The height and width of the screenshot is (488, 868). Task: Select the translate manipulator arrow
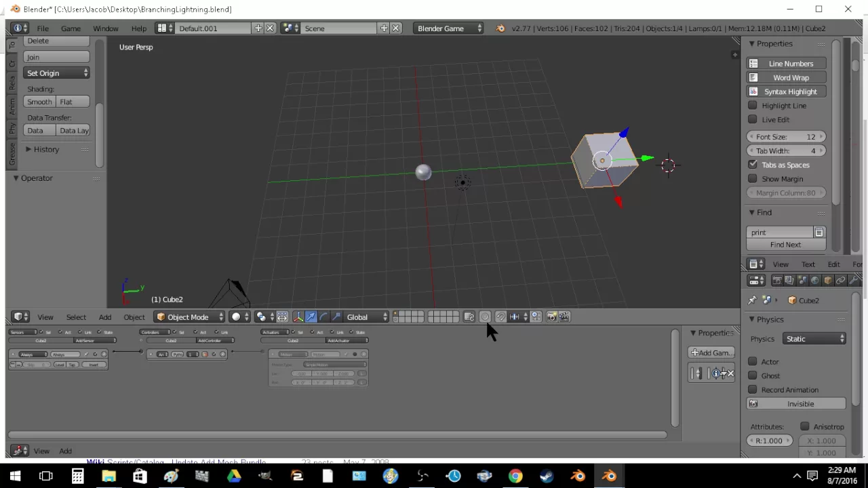(311, 317)
